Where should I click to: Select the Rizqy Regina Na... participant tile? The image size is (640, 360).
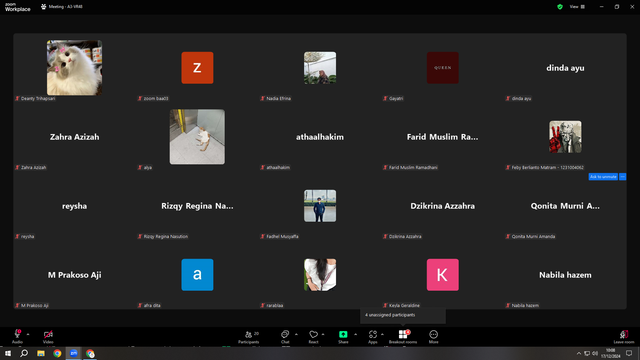click(x=197, y=206)
